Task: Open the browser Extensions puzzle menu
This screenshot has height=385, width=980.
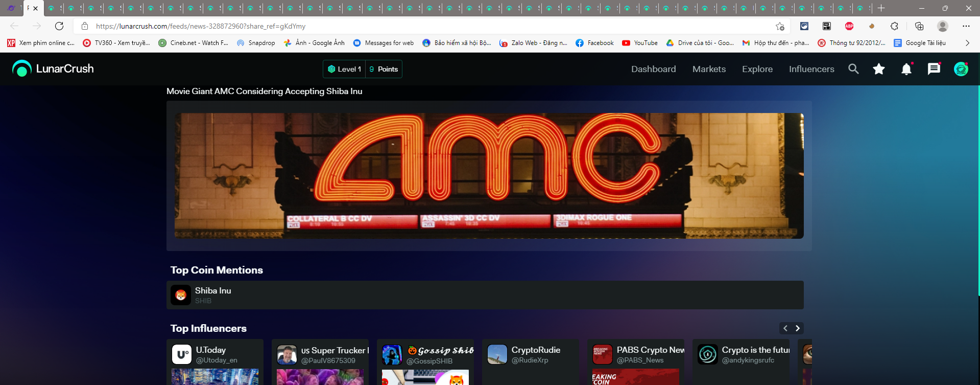Action: click(x=894, y=26)
